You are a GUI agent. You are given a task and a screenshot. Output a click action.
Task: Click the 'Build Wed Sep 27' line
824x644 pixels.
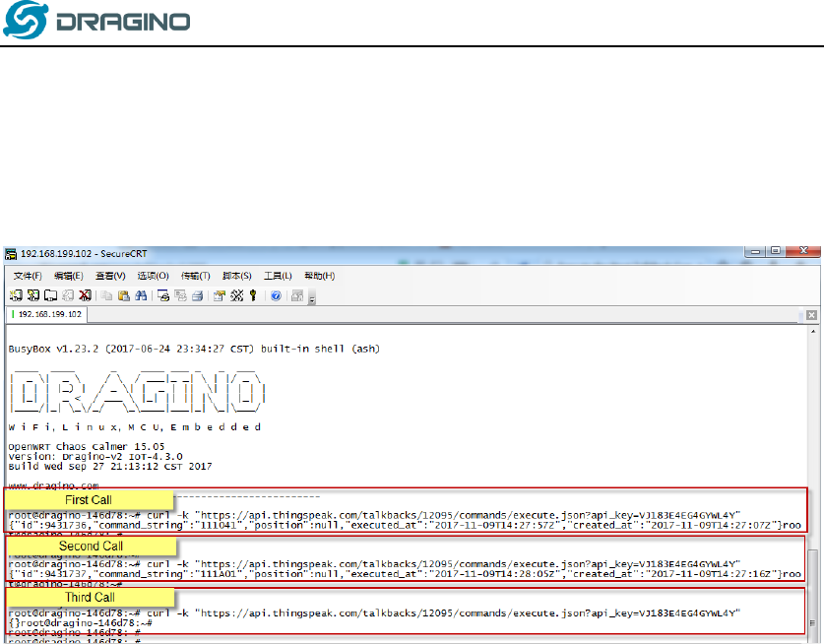pyautogui.click(x=110, y=467)
